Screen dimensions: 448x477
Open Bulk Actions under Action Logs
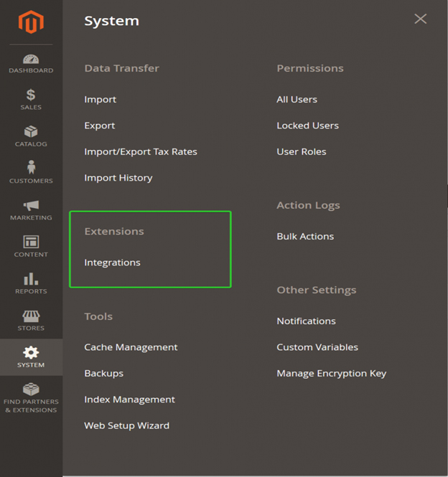point(305,237)
